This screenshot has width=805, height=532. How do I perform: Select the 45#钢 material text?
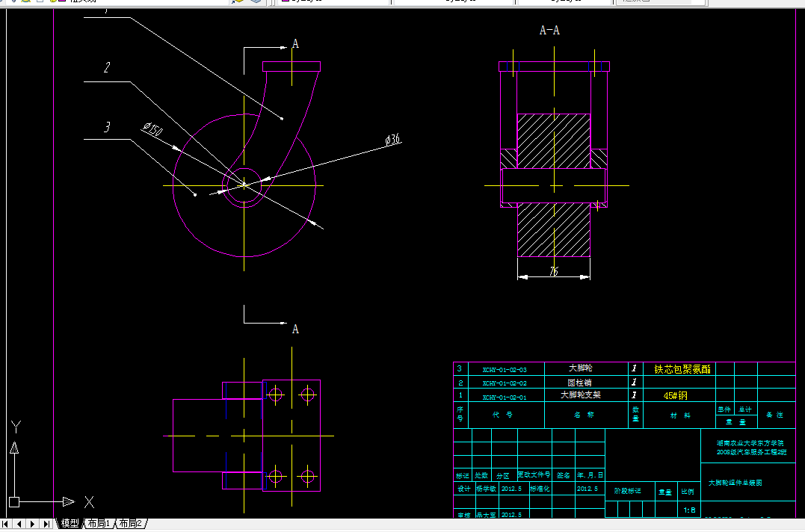click(675, 395)
